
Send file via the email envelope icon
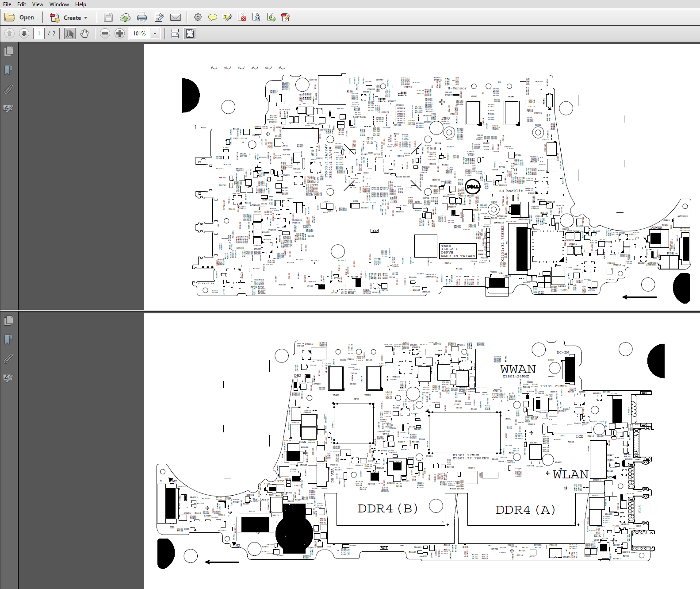tap(176, 18)
